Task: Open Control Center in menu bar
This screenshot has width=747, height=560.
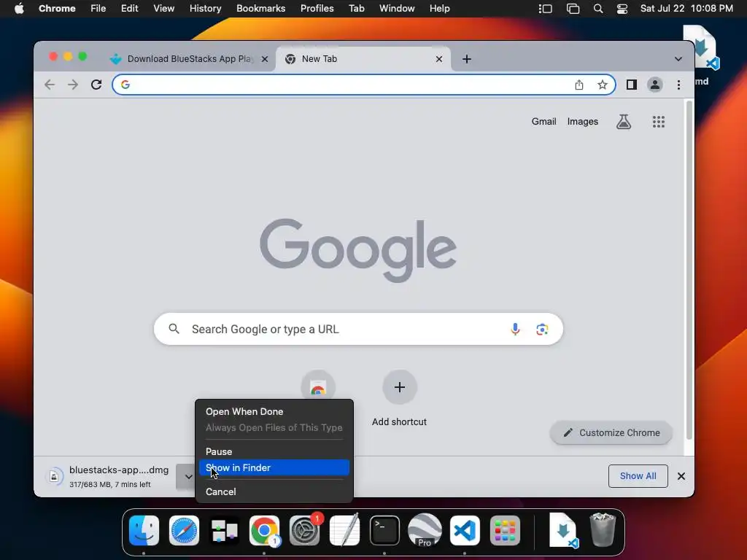Action: pyautogui.click(x=622, y=9)
